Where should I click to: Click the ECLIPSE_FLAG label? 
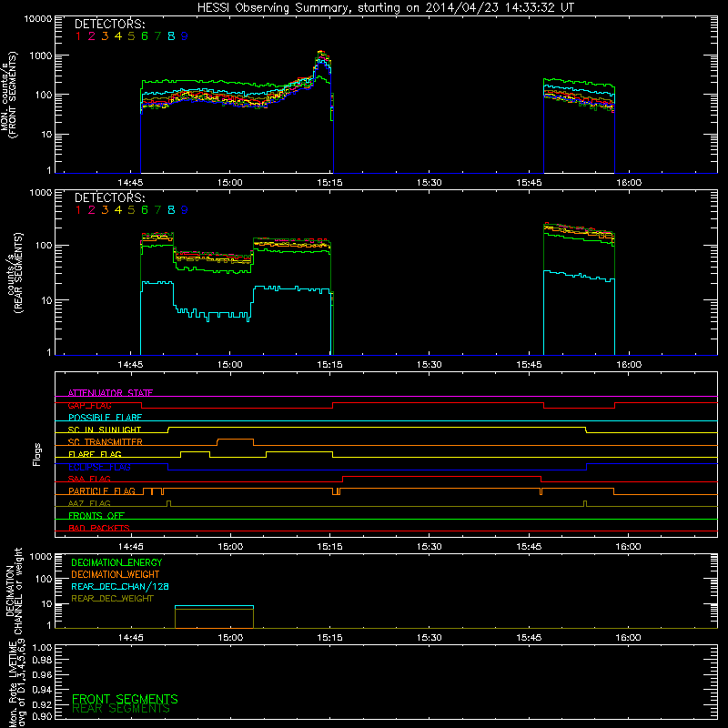pos(99,467)
